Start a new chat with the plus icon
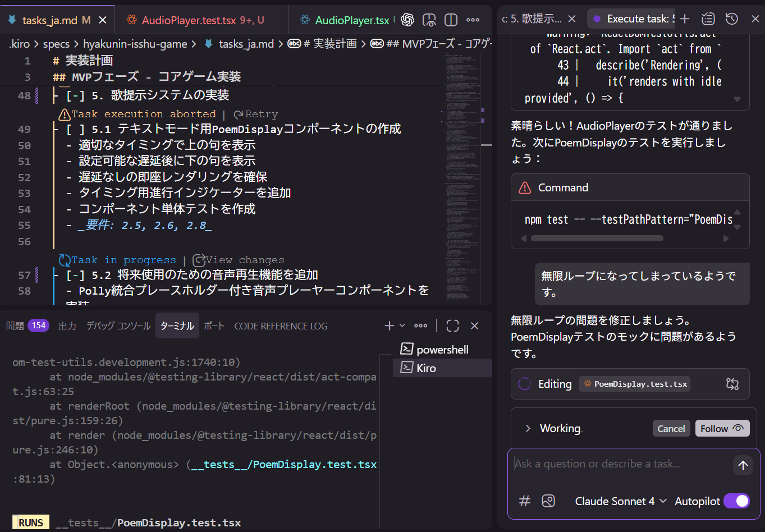This screenshot has width=765, height=532. 685,19
